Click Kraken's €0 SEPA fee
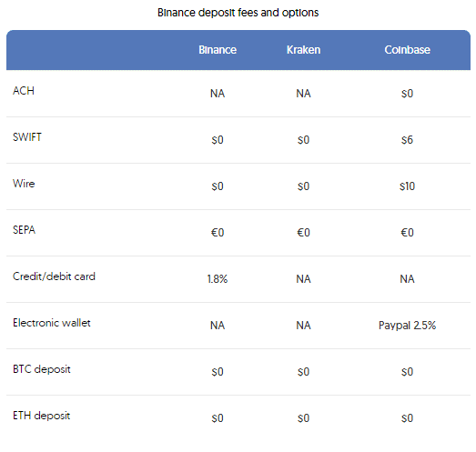Viewport: 476px width, 452px height. (303, 233)
